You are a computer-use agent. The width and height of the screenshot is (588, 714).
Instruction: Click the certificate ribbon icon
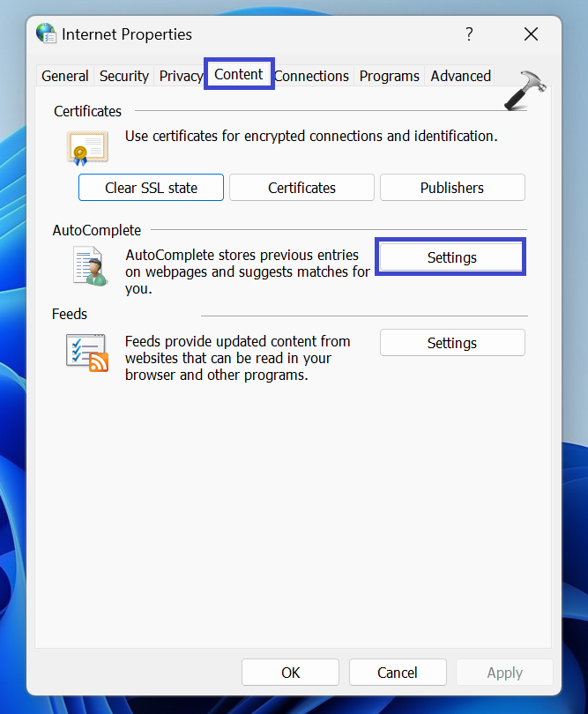tap(87, 148)
